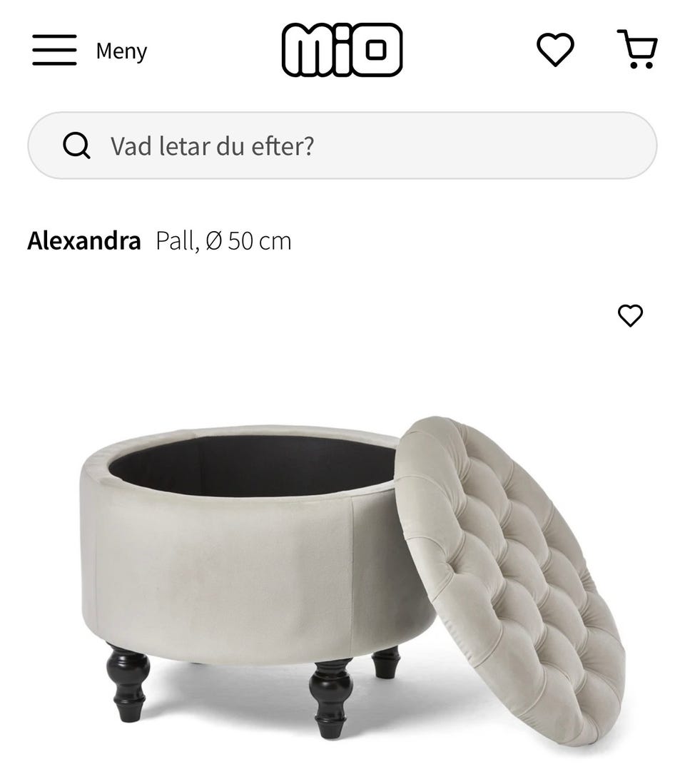Screen dimensions: 685x784
Task: Open the shopping cart
Action: click(x=637, y=49)
